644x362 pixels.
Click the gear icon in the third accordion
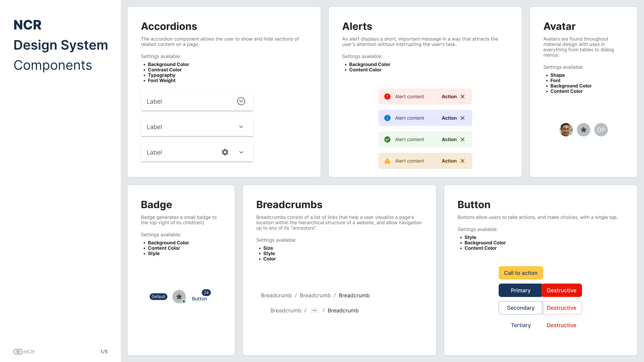pyautogui.click(x=225, y=152)
